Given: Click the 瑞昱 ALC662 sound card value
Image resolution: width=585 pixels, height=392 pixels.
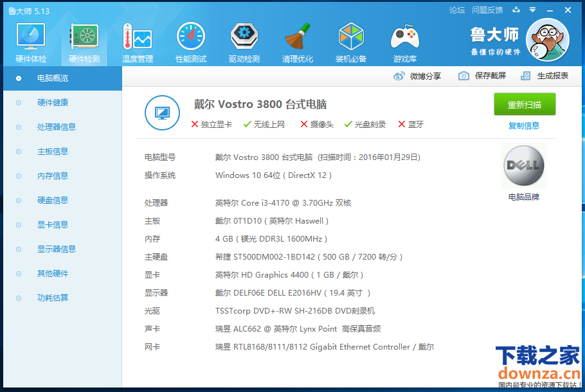Looking at the screenshot, I should (x=298, y=328).
